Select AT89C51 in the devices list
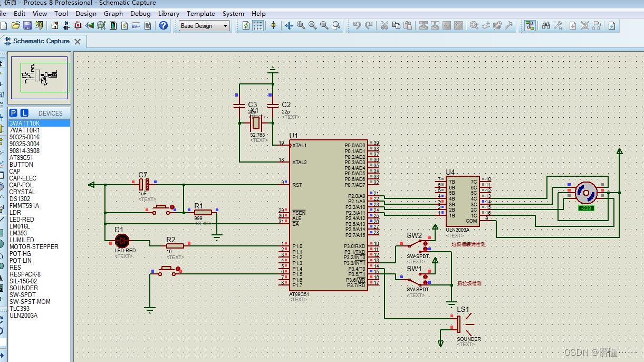 click(x=39, y=158)
